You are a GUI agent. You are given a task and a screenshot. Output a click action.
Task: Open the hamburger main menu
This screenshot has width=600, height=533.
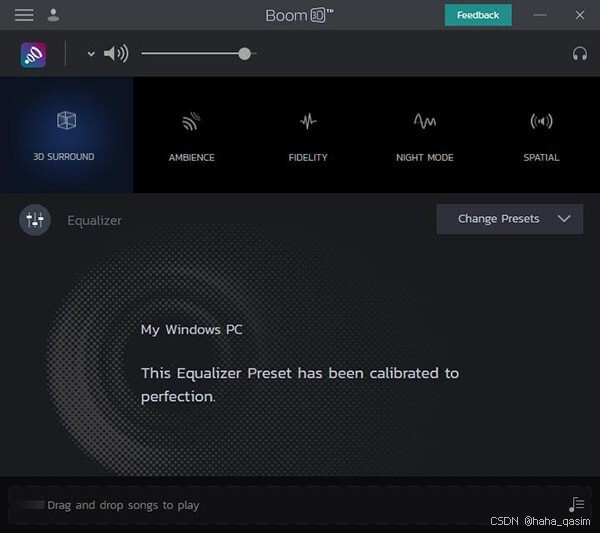(x=24, y=15)
